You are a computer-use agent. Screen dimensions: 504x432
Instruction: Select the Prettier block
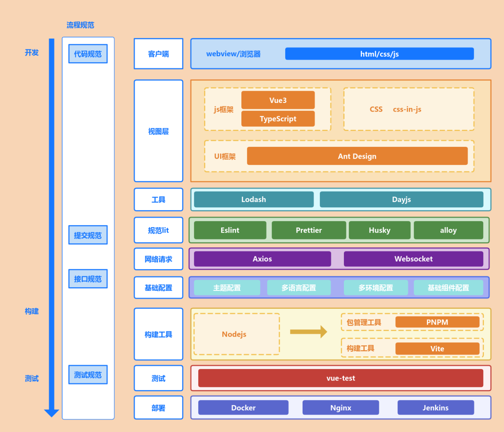coord(309,230)
